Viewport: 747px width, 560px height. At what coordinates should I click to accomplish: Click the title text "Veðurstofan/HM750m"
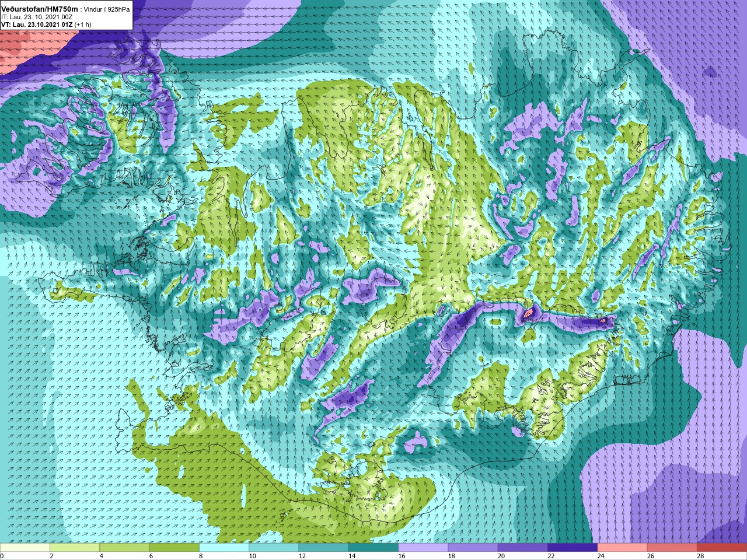click(40, 9)
